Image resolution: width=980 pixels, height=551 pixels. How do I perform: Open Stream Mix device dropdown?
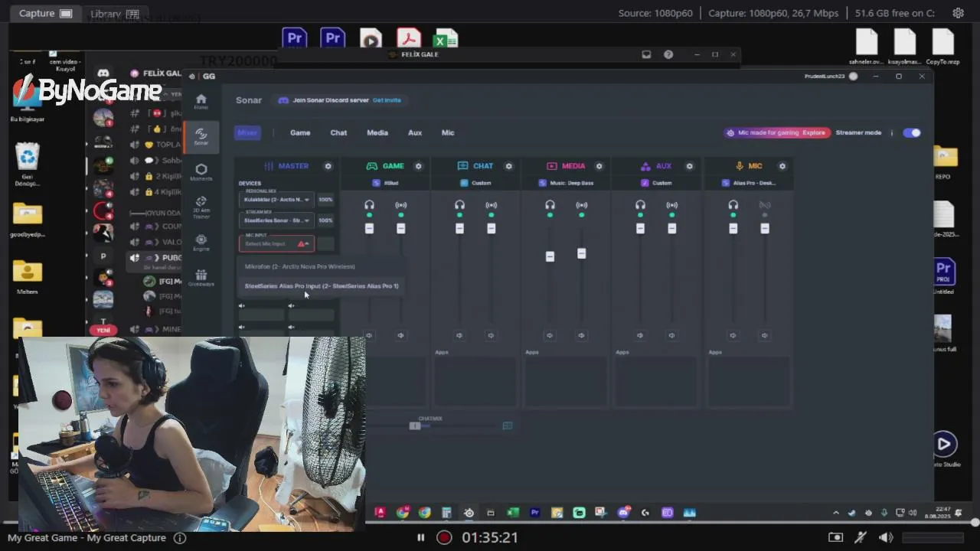tap(276, 220)
